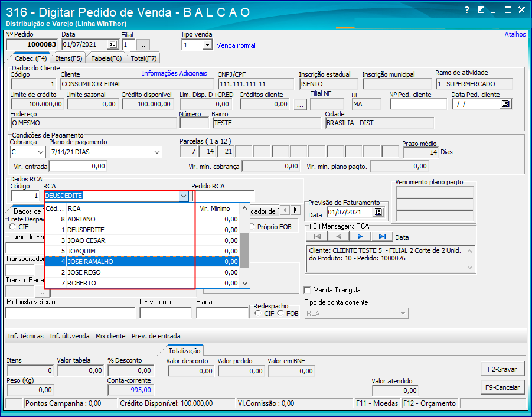The image size is (532, 417).
Task: Enable the Venda Triangular checkbox
Action: [308, 290]
